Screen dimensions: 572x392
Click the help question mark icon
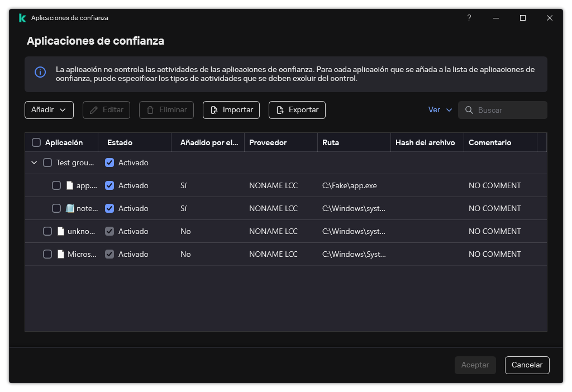(469, 18)
